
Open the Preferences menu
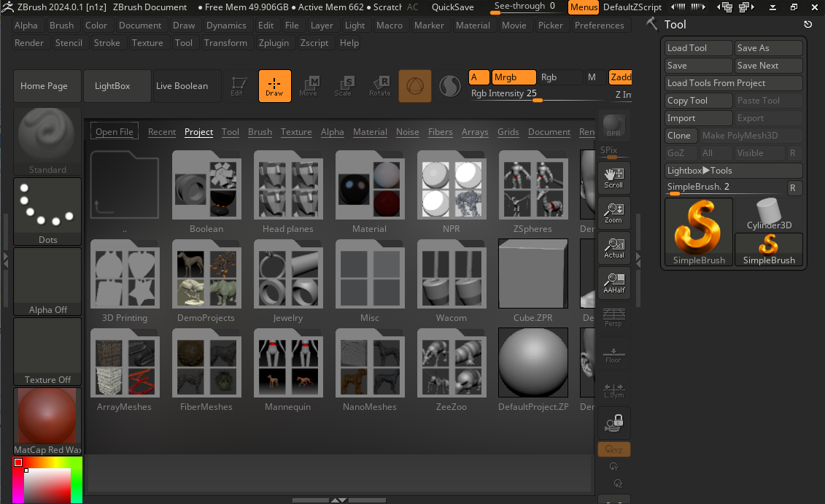[600, 26]
